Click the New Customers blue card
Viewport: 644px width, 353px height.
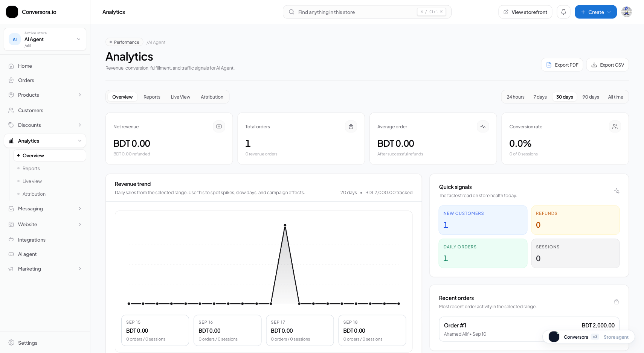click(483, 220)
